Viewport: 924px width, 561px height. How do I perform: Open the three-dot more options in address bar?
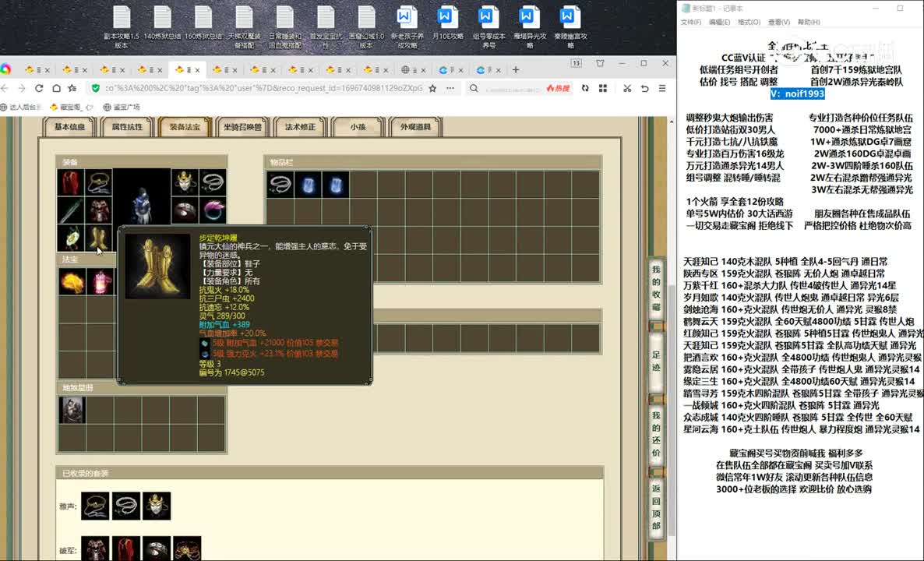point(450,88)
